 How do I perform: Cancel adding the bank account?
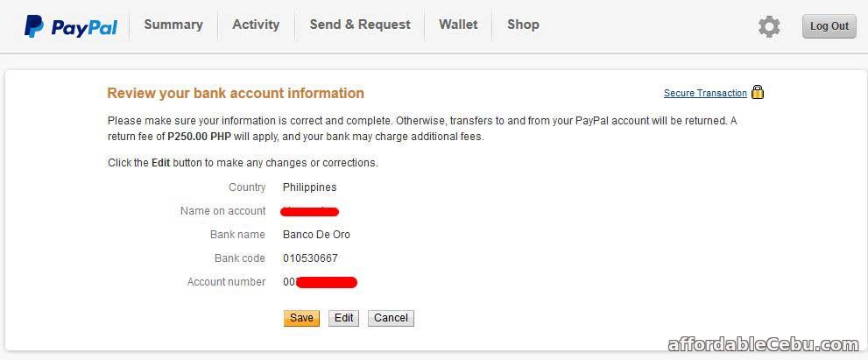[391, 318]
